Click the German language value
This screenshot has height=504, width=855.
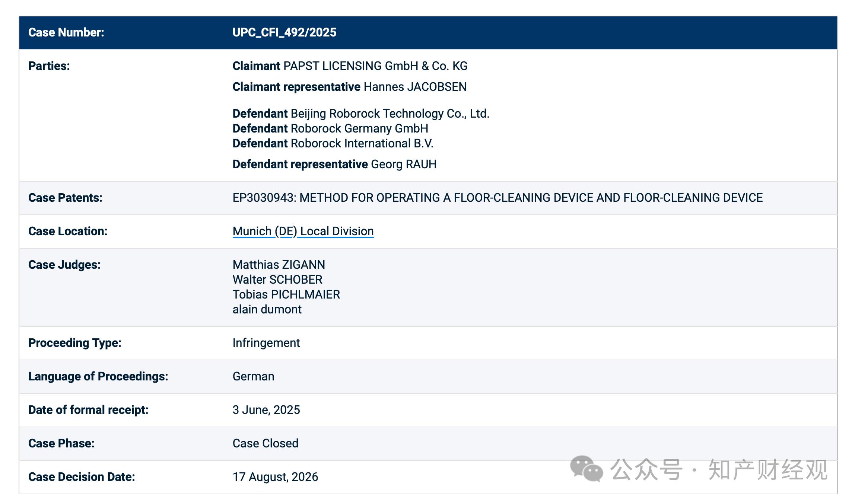pyautogui.click(x=254, y=376)
